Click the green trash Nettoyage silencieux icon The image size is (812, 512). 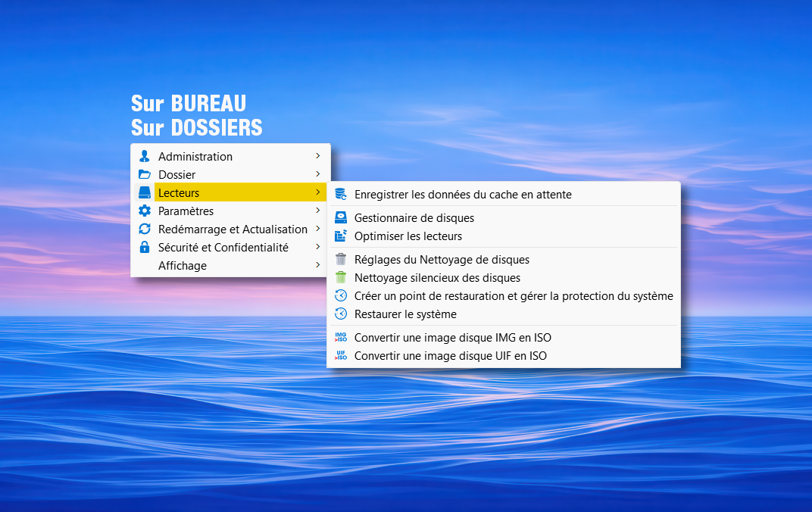341,278
